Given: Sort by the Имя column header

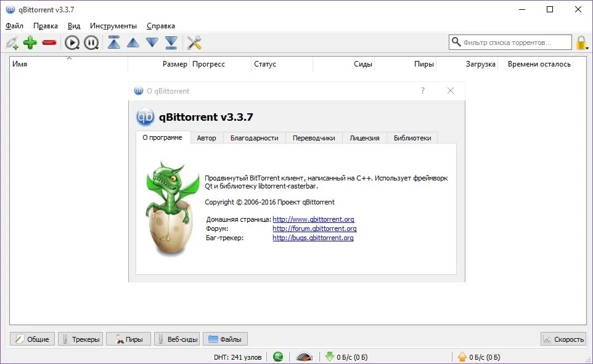Looking at the screenshot, I should click(68, 64).
